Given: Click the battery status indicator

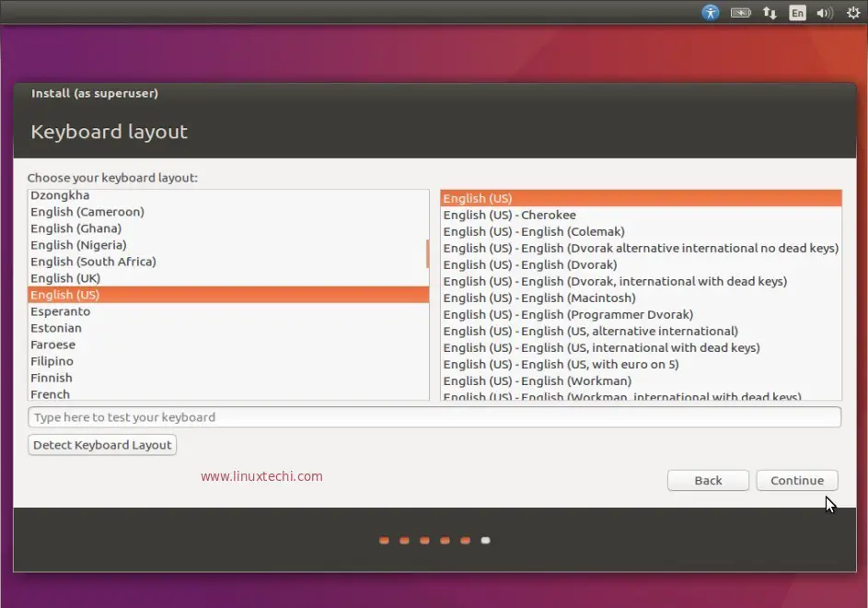Looking at the screenshot, I should pos(740,12).
